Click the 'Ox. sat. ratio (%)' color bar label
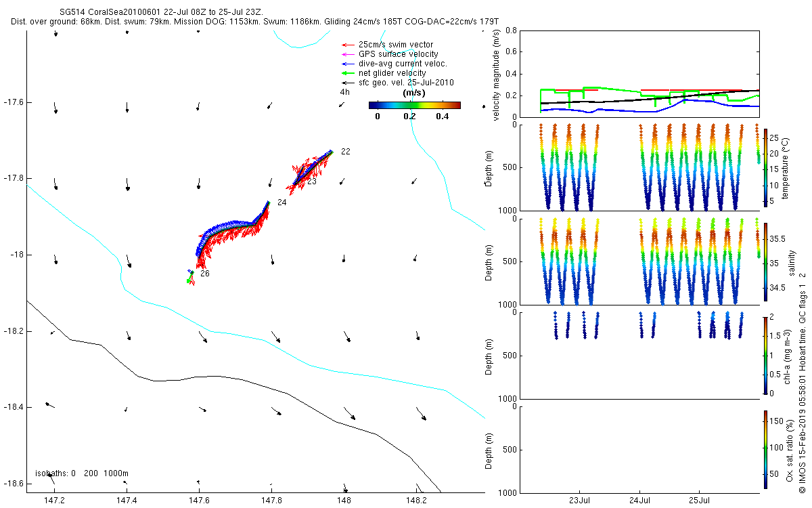 point(790,449)
